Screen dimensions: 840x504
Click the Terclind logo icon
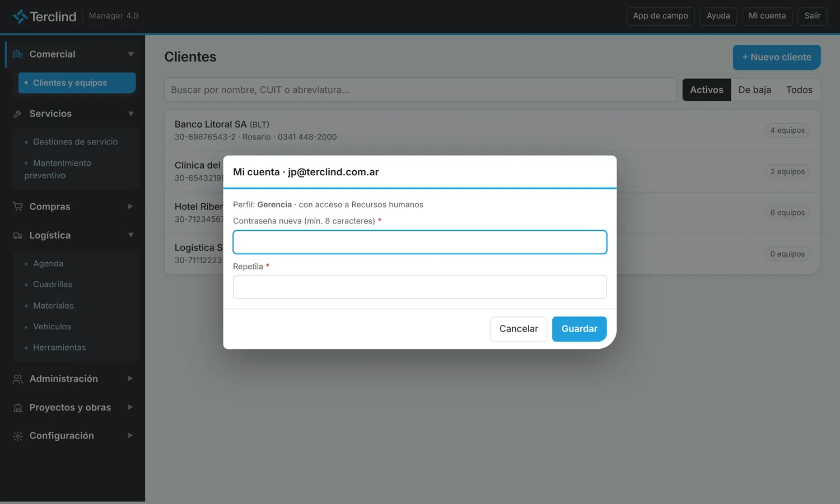tap(20, 16)
